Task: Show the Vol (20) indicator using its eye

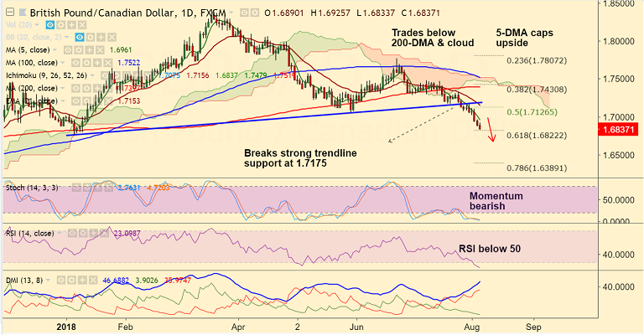Action: pos(50,25)
